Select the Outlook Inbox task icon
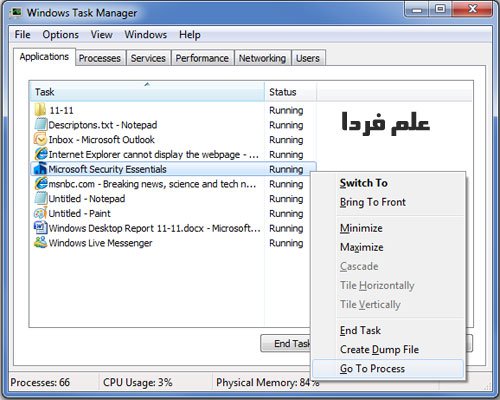Viewport: 500px width, 400px height. tap(40, 139)
